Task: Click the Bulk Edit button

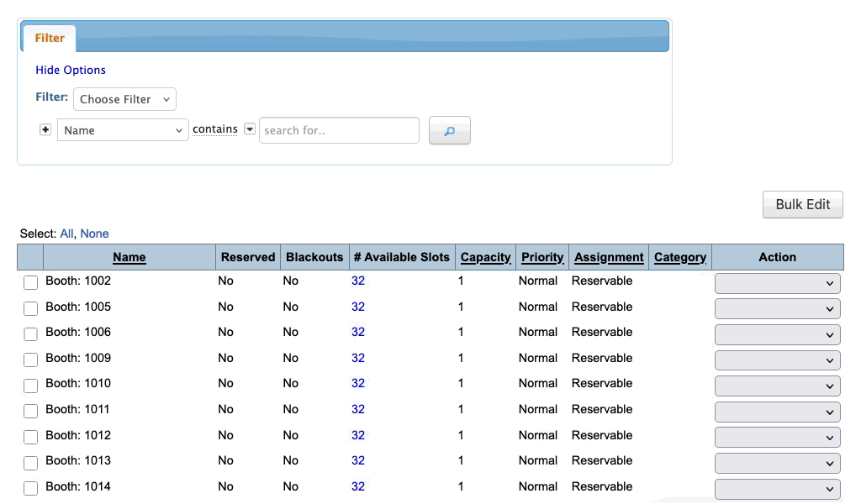Action: tap(802, 205)
